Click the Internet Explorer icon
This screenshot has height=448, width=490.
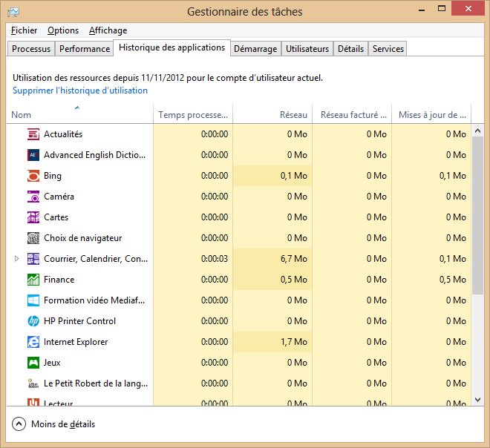[33, 342]
